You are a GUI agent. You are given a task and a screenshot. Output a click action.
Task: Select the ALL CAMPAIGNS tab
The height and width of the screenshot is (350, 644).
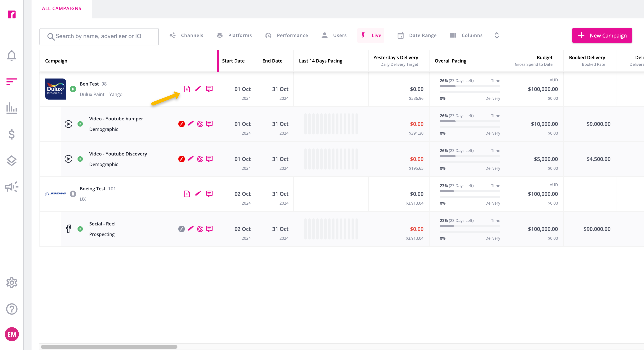[62, 9]
